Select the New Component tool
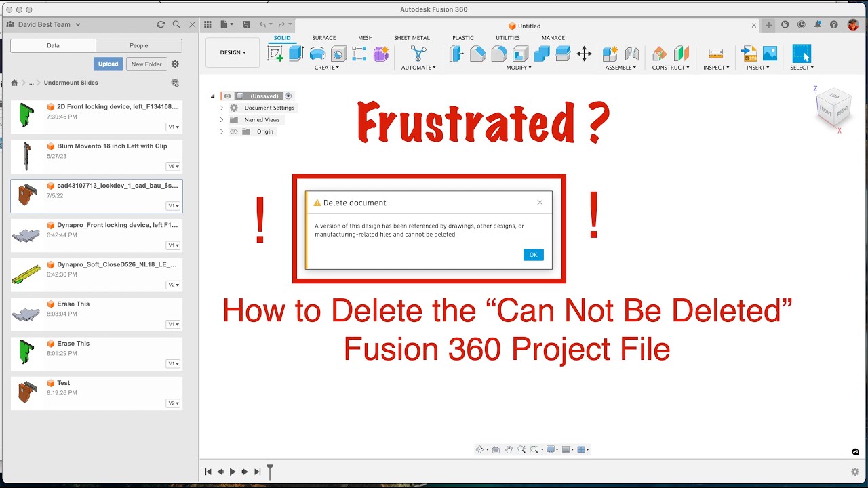Screen dimensions: 868x488 click(610, 54)
